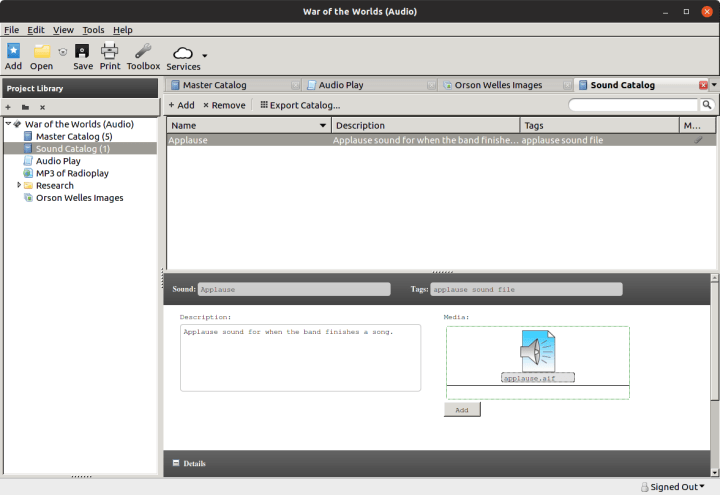Select the Applause row in the catalog
The height and width of the screenshot is (495, 720).
(x=441, y=140)
